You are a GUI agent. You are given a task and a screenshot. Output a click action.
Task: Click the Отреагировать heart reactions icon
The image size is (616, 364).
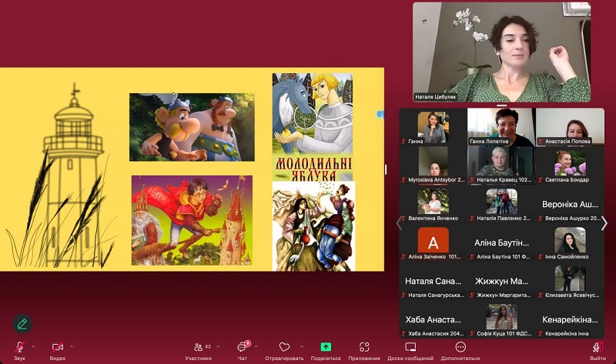284,348
